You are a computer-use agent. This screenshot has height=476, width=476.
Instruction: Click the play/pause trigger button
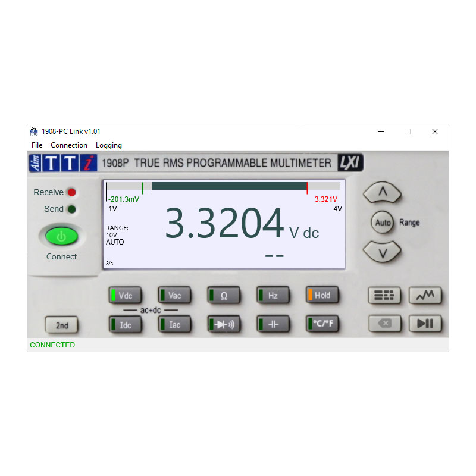[425, 324]
